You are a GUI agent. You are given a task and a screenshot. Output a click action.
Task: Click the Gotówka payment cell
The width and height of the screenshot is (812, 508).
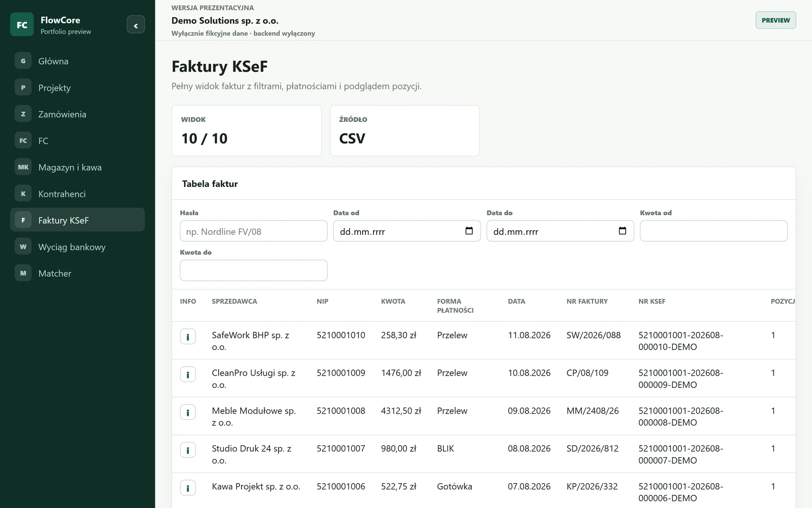pos(455,486)
